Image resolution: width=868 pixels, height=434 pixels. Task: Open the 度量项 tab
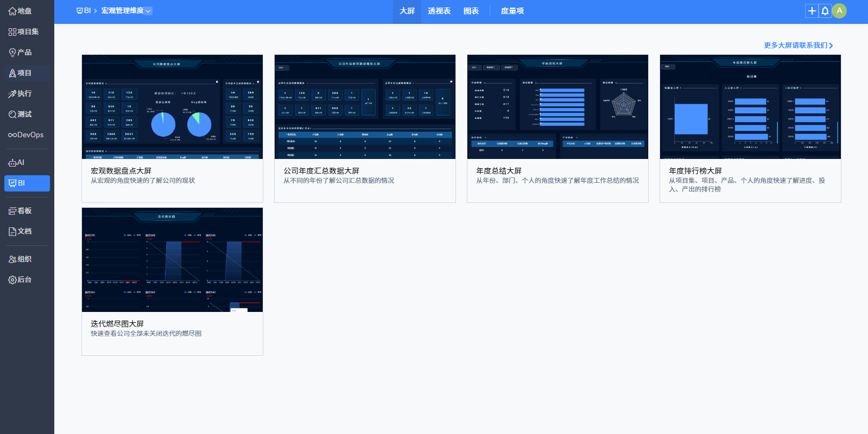(x=512, y=11)
